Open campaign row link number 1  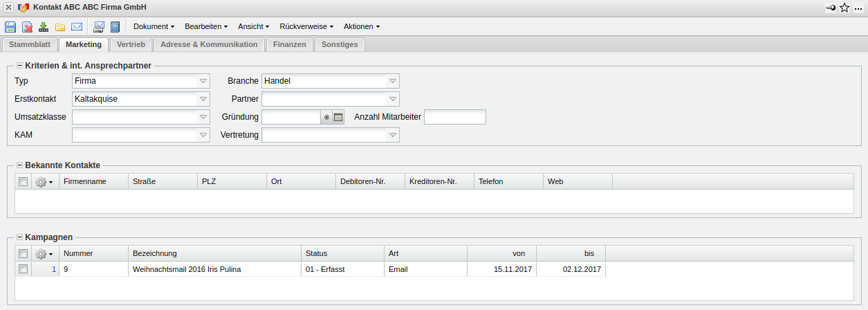[x=54, y=269]
